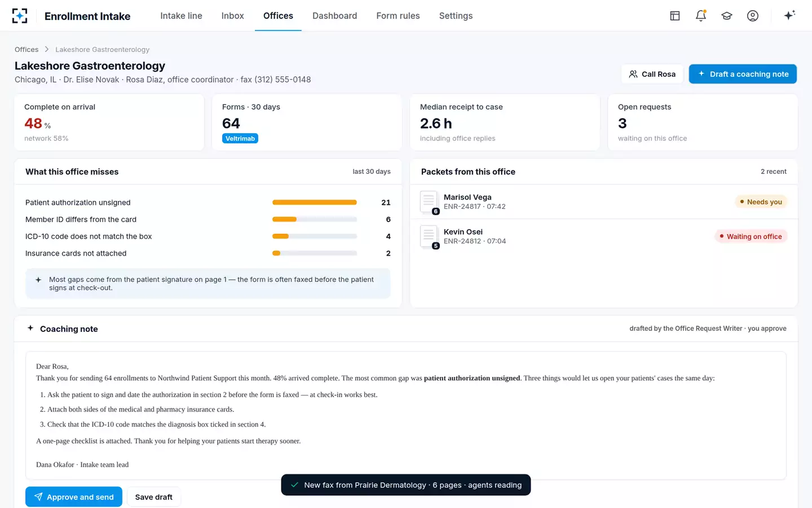Click the sparkle icon in the insight banner
Screen dimensions: 812x508
pyautogui.click(x=38, y=280)
